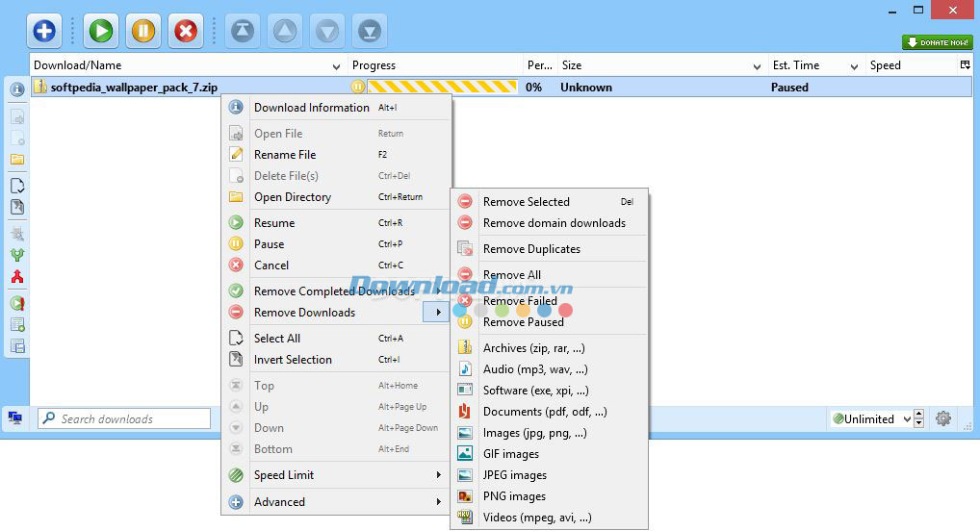This screenshot has height=531, width=980.
Task: Click the monitor icon in the status bar
Action: [15, 417]
